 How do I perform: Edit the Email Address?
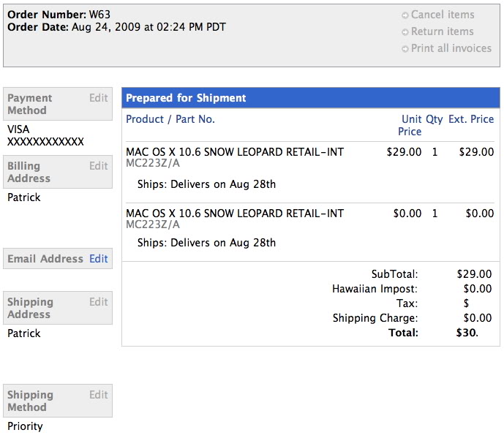(99, 259)
